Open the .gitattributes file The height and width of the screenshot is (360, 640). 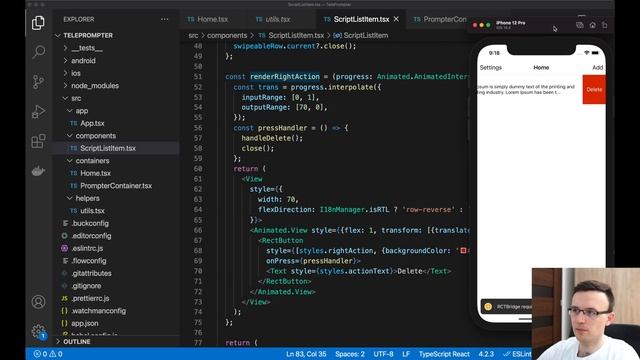(x=91, y=273)
